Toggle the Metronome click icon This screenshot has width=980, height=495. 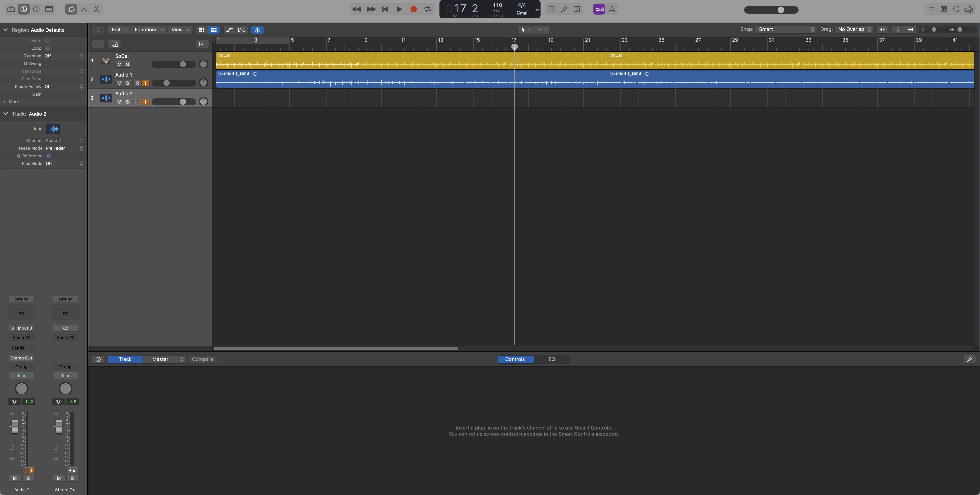612,9
